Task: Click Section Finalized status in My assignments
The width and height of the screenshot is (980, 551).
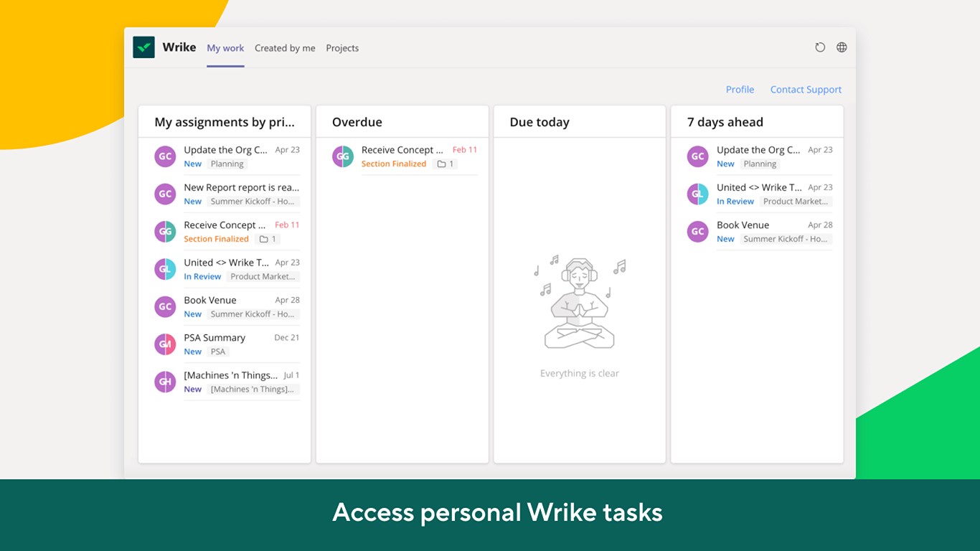Action: pyautogui.click(x=216, y=239)
